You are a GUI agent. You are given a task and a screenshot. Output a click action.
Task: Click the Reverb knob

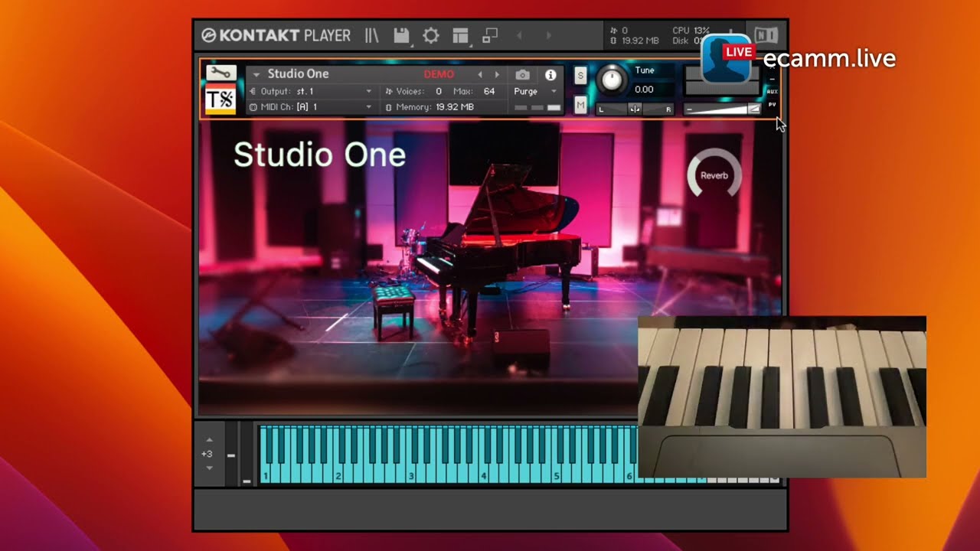(714, 175)
